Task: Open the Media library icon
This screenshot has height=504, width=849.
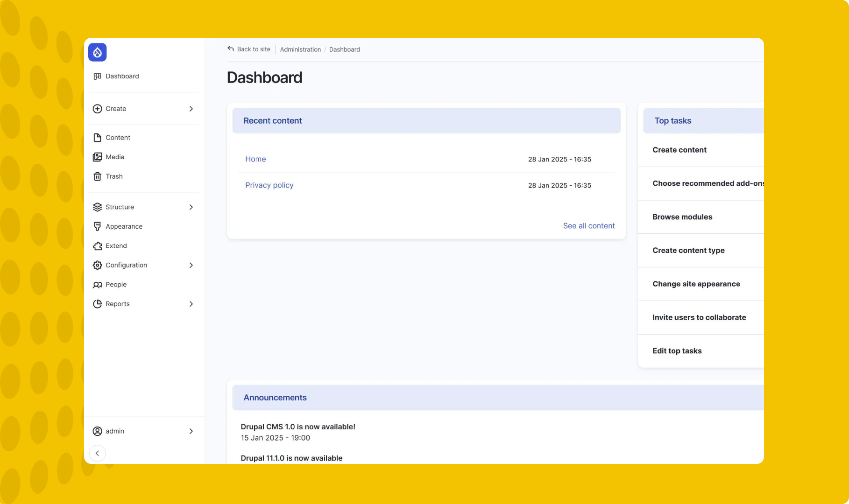Action: [97, 157]
